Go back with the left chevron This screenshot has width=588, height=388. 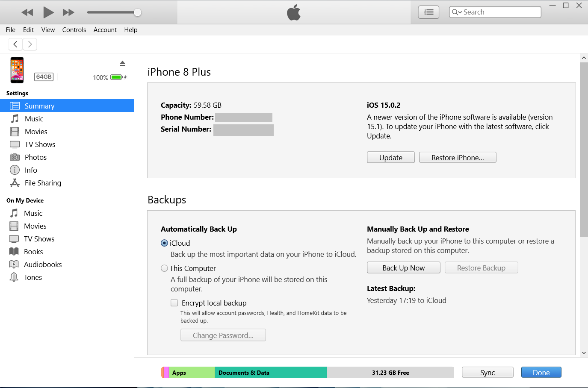coord(15,44)
